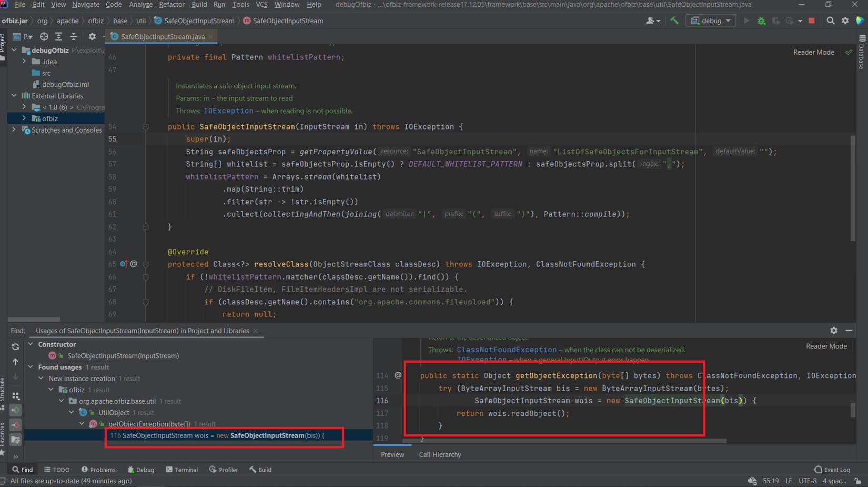Toggle Reader Mode in the main editor
868x487 pixels.
pyautogui.click(x=813, y=52)
